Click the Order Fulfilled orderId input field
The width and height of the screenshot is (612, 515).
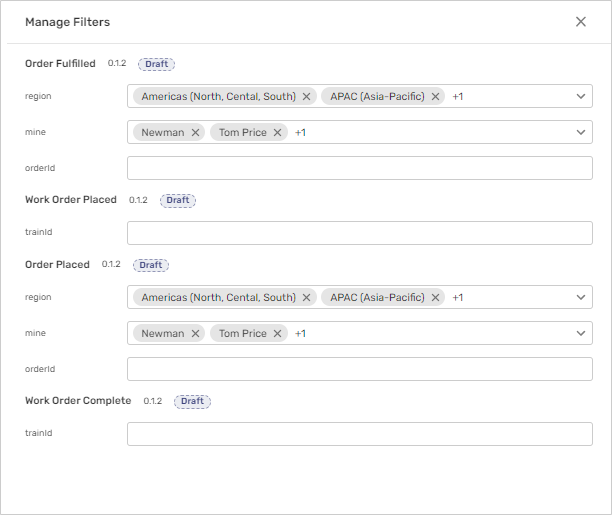[x=359, y=168]
